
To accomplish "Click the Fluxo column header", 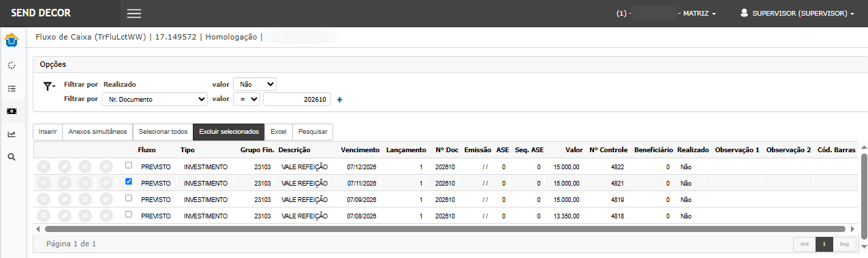I will (147, 149).
